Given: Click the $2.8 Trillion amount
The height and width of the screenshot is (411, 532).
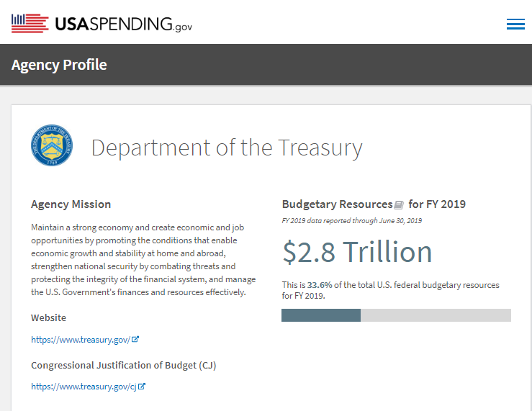Looking at the screenshot, I should (357, 252).
